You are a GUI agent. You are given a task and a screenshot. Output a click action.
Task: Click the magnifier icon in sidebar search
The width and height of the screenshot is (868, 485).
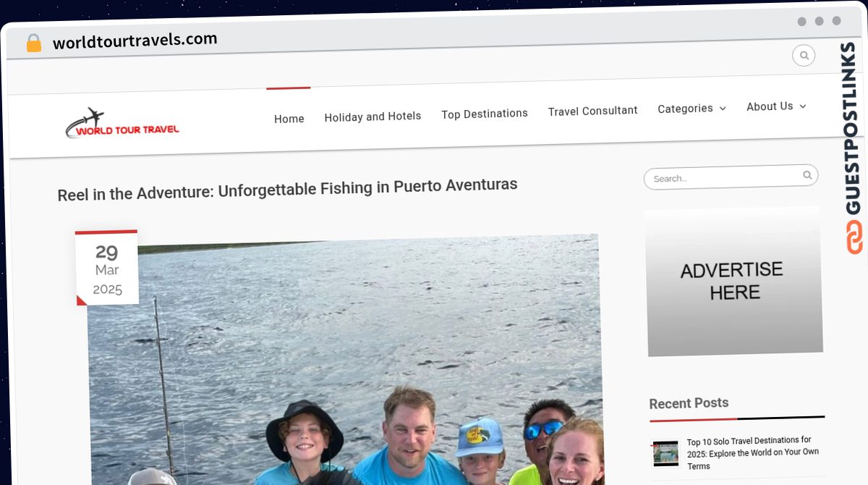click(807, 175)
